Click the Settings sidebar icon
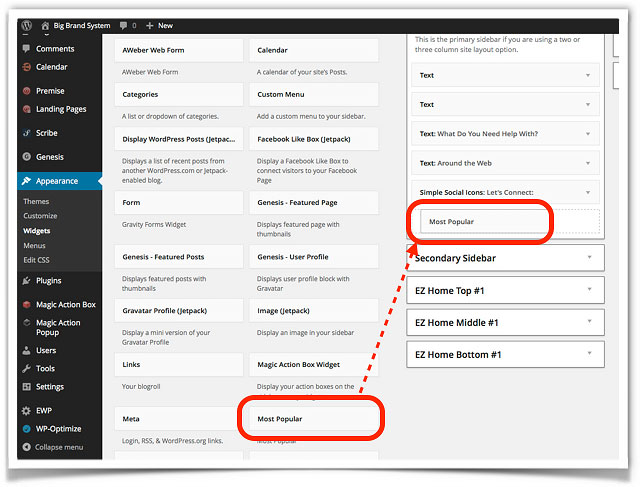640x487 pixels. coord(27,387)
